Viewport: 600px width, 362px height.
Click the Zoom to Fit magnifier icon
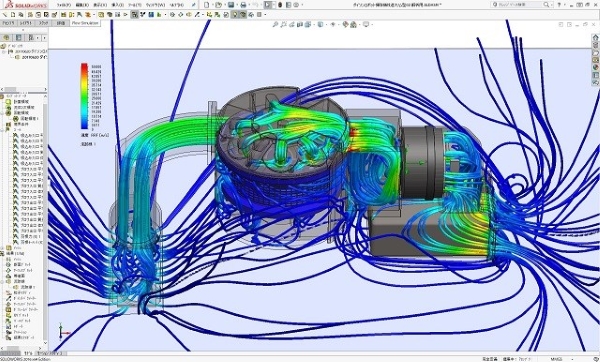[x=275, y=24]
